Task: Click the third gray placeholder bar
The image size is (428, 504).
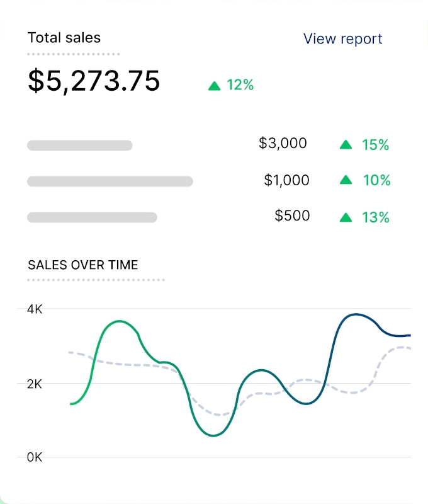Action: pyautogui.click(x=92, y=217)
